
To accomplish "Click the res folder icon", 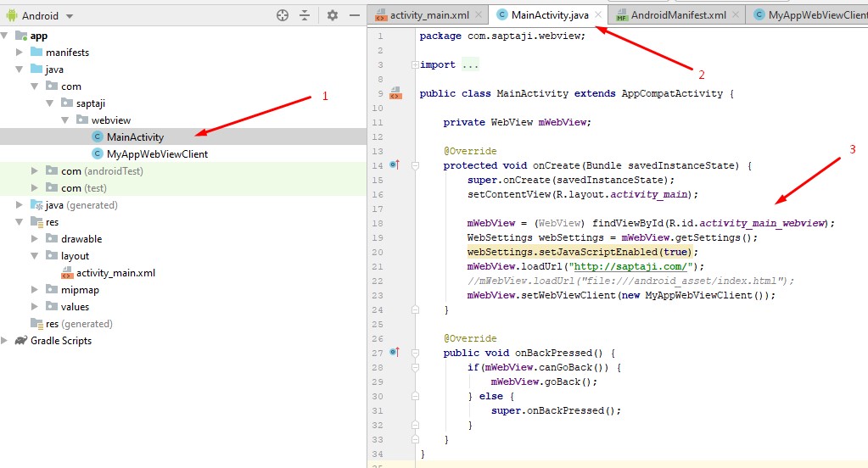I will [36, 222].
